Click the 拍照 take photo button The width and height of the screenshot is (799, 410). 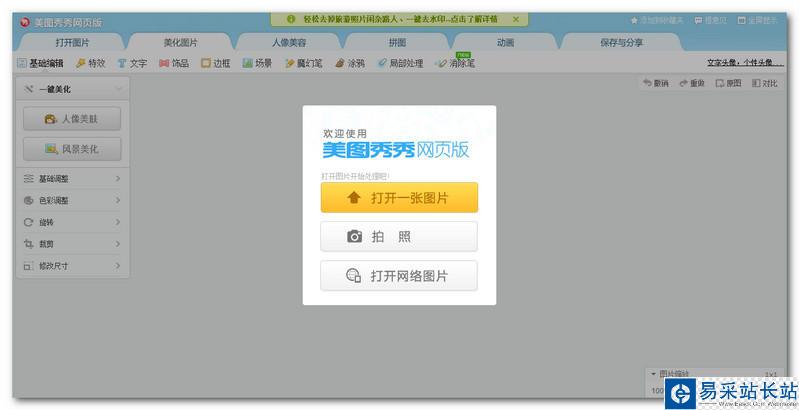pos(399,236)
